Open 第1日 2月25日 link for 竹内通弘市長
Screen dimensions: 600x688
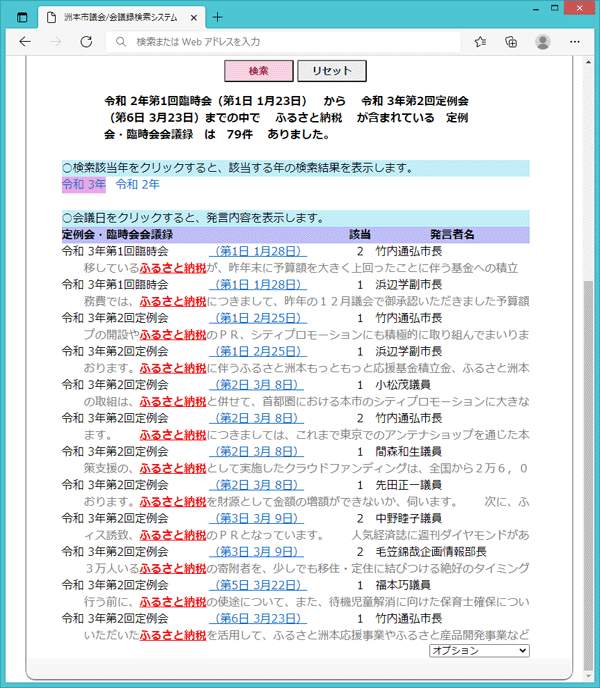[258, 318]
